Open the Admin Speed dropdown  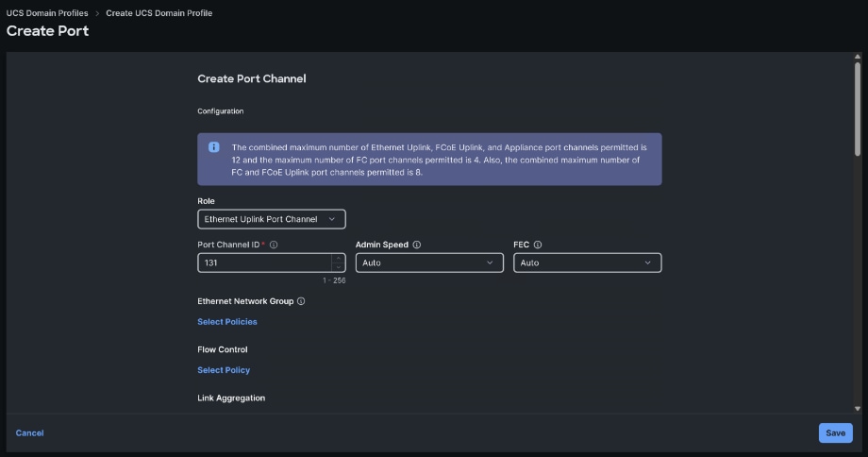tap(429, 262)
